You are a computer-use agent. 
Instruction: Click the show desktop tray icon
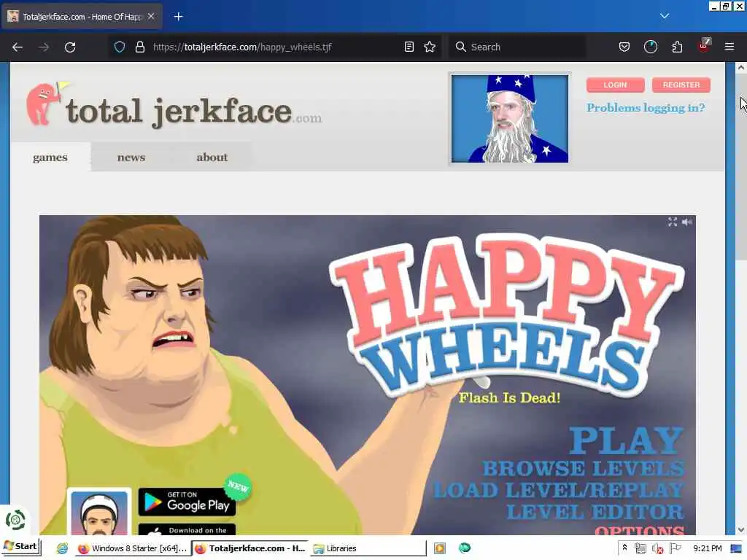pos(736,548)
